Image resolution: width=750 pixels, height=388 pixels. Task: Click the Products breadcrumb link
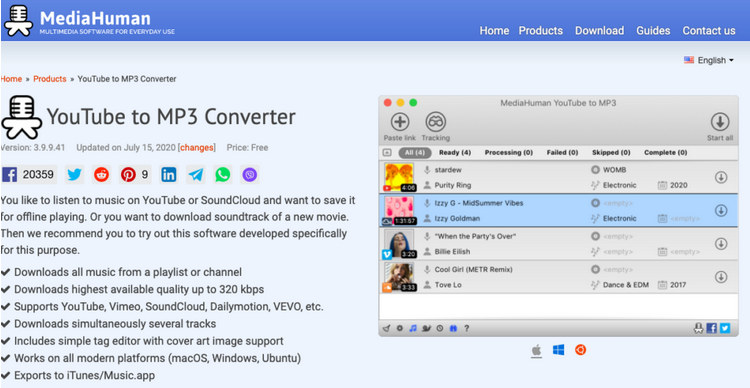(x=50, y=79)
